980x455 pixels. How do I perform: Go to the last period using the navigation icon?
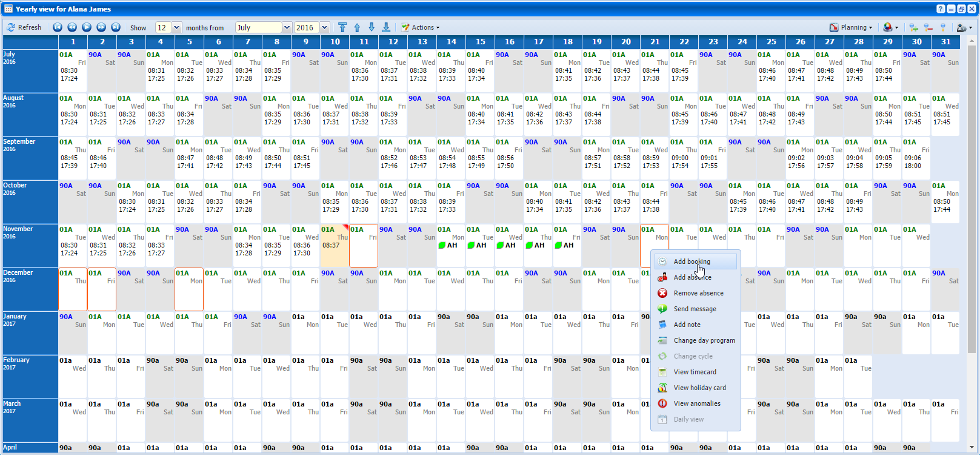(x=116, y=27)
